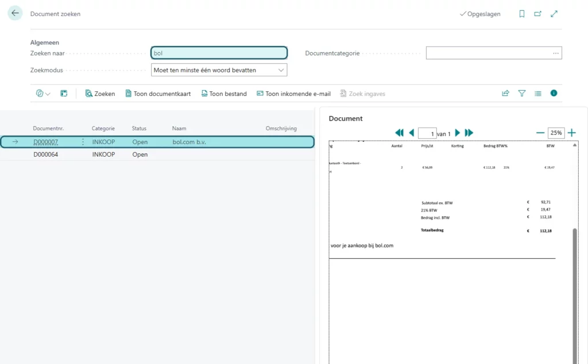This screenshot has width=588, height=364.
Task: Open page in new window icon
Action: pyautogui.click(x=537, y=14)
